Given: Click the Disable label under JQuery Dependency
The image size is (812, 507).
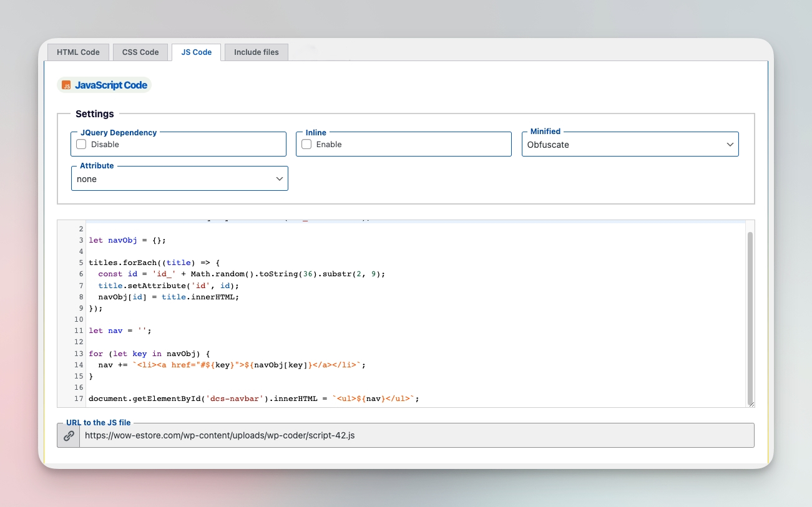Looking at the screenshot, I should tap(105, 144).
